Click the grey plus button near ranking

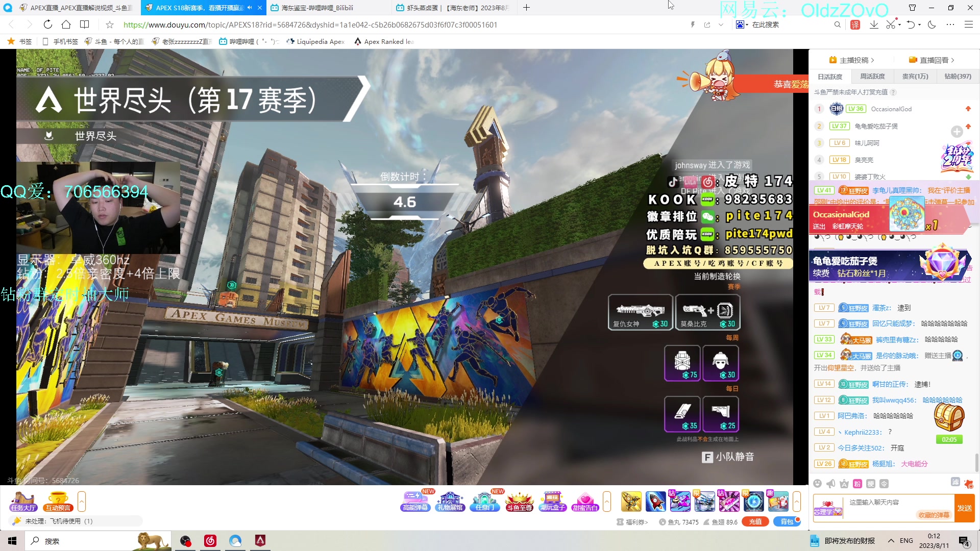(x=957, y=132)
